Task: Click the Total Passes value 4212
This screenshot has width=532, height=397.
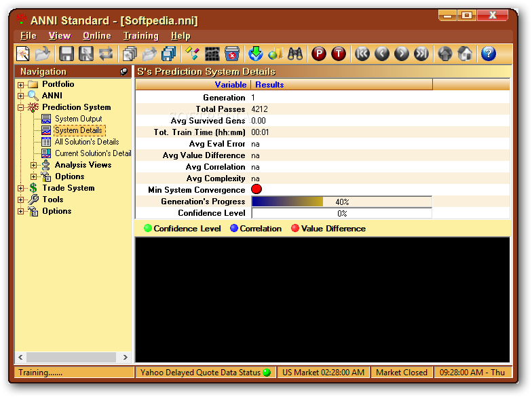Action: click(x=259, y=109)
